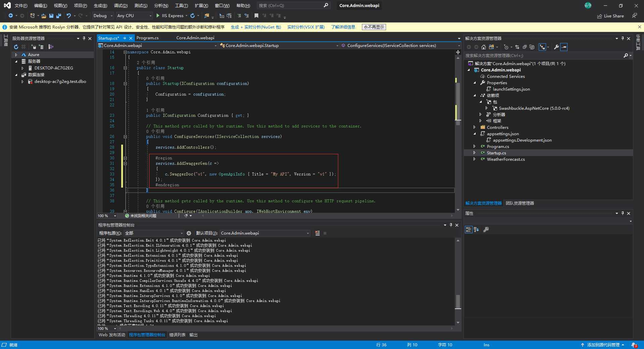Toggle Solution Explorer preview selected items
Image resolution: width=644 pixels, height=349 pixels.
[564, 47]
